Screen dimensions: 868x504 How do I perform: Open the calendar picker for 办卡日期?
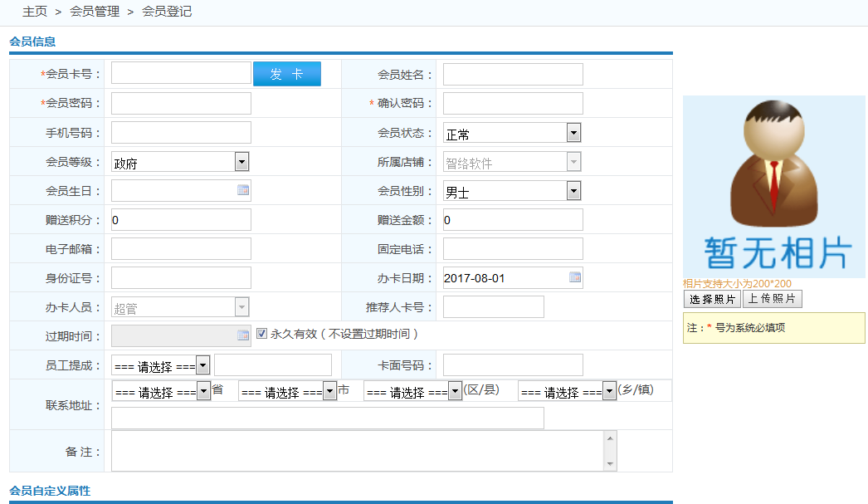(574, 277)
